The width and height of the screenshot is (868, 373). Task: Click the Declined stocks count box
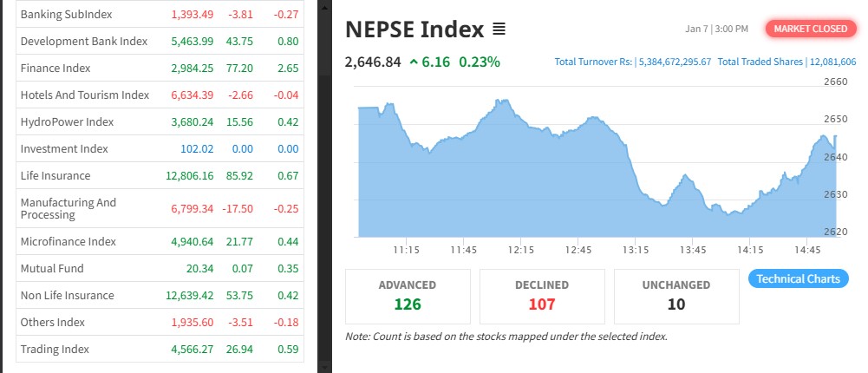tap(542, 296)
